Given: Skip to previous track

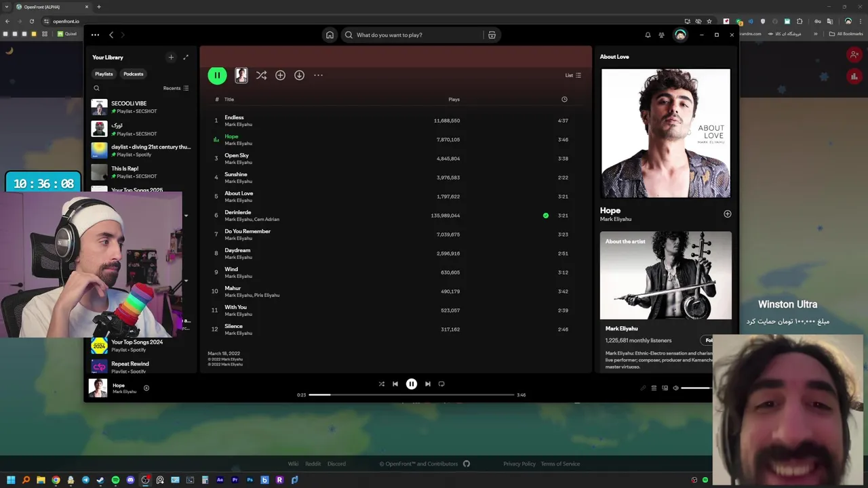Looking at the screenshot, I should [395, 384].
